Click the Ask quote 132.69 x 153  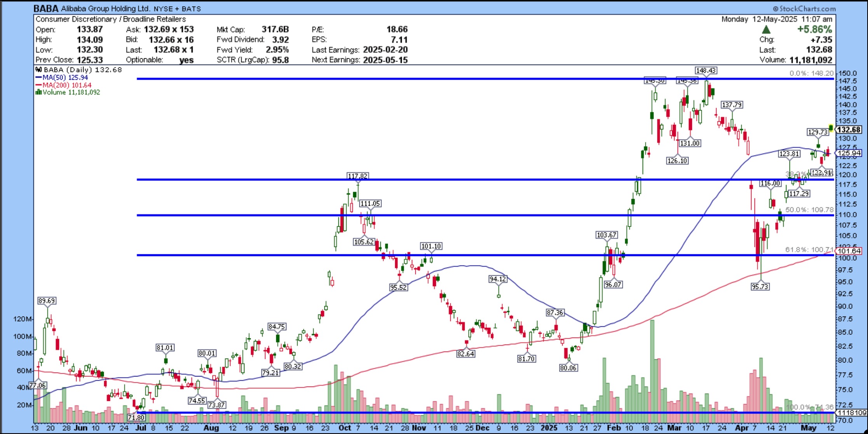click(169, 29)
